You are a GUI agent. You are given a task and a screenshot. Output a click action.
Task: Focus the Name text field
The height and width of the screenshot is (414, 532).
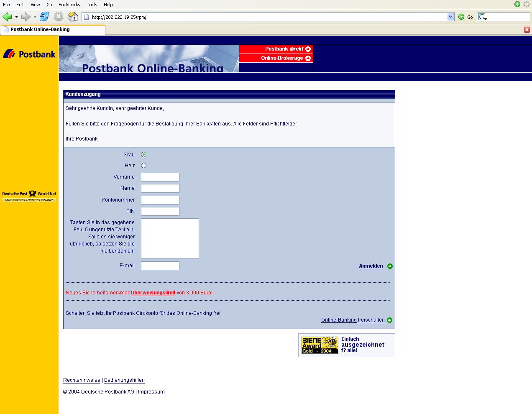160,188
